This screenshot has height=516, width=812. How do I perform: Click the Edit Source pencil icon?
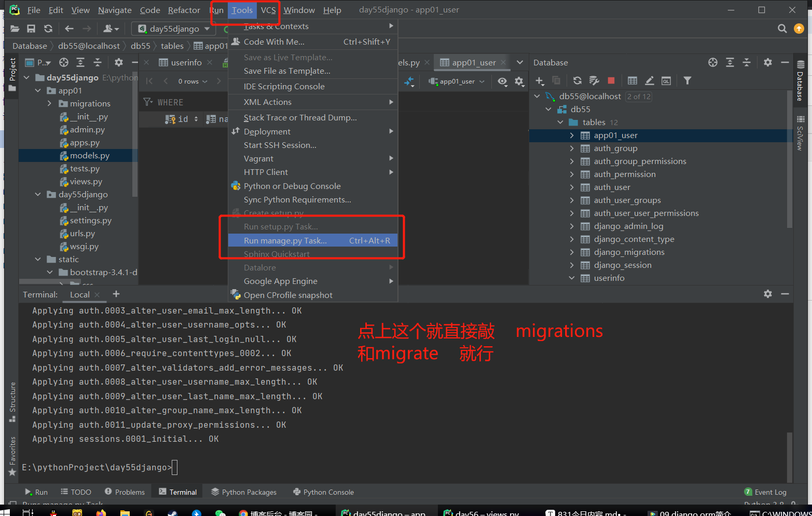tap(650, 80)
